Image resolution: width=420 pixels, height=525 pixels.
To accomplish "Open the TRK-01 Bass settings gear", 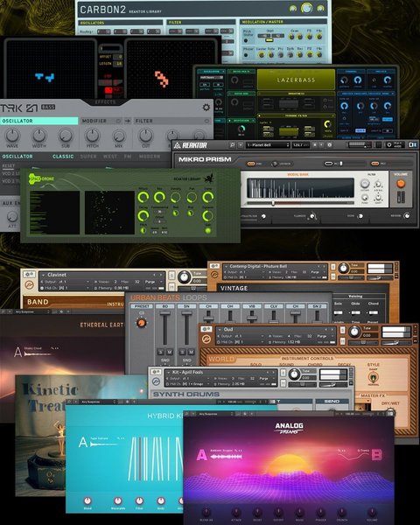I will tap(206, 107).
